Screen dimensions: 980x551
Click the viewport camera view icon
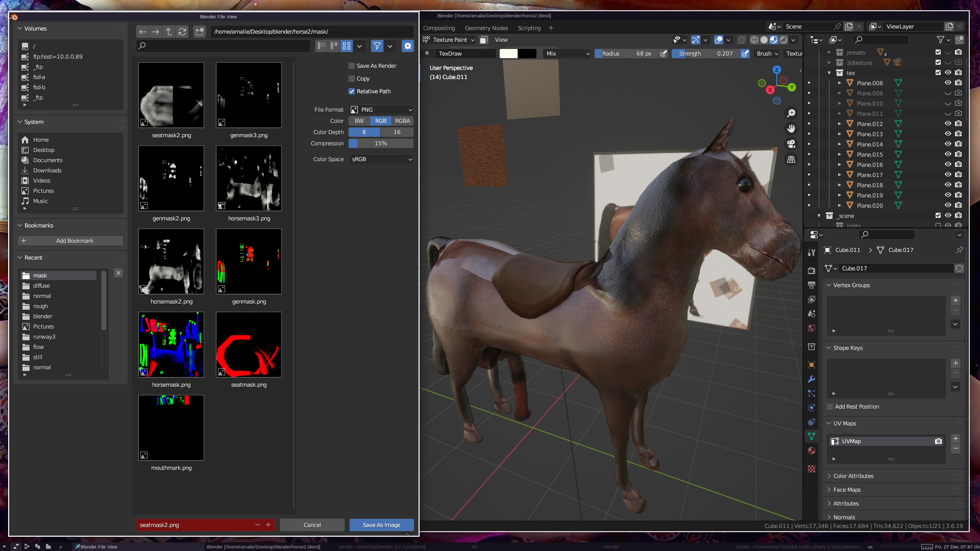coord(791,144)
